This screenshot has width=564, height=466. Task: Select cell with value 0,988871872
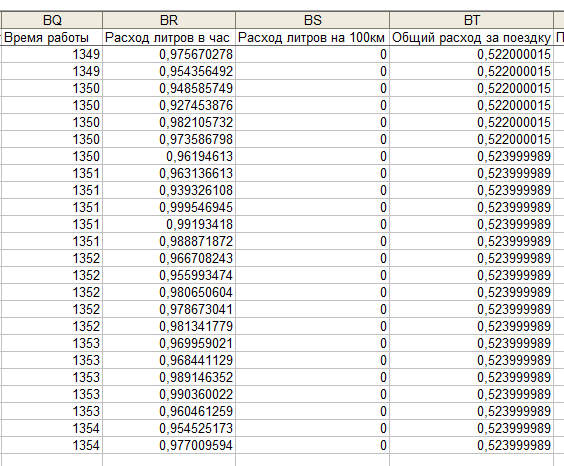[x=169, y=241]
